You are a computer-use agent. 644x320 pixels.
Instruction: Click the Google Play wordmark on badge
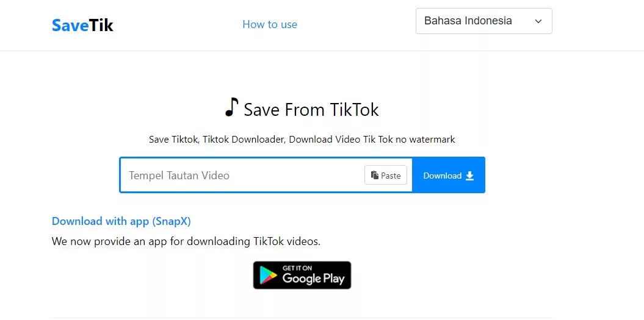click(x=313, y=279)
